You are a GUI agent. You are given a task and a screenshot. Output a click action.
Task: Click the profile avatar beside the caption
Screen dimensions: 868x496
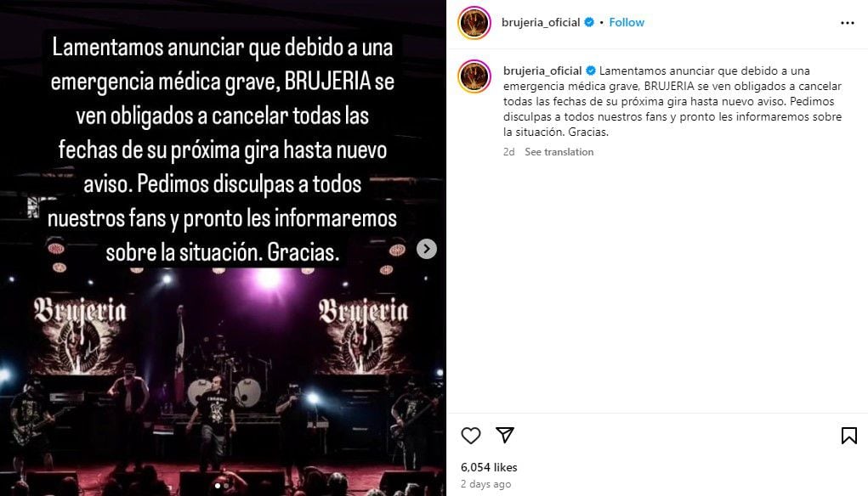pyautogui.click(x=474, y=76)
